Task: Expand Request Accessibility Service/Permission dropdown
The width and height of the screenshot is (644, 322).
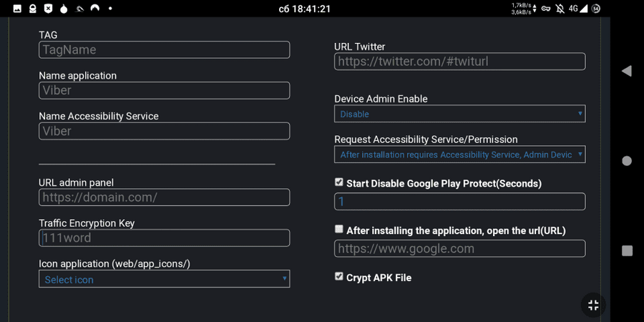Action: [460, 155]
